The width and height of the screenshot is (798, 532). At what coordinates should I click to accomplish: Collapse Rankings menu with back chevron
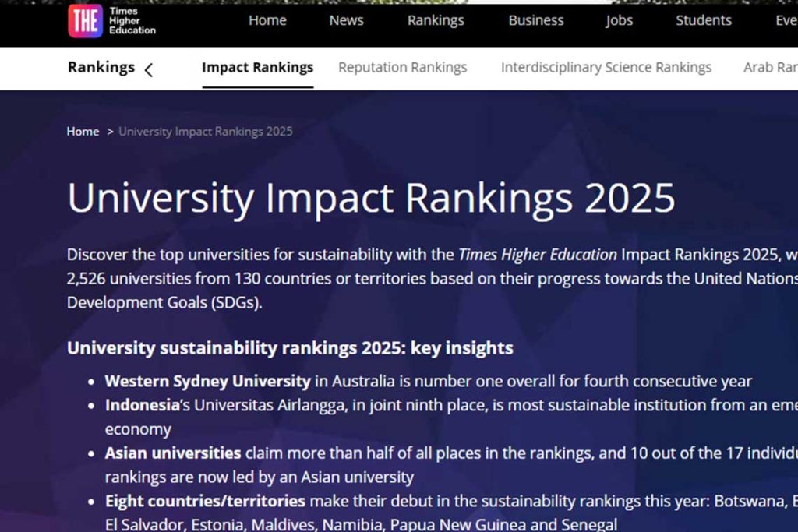pos(149,69)
